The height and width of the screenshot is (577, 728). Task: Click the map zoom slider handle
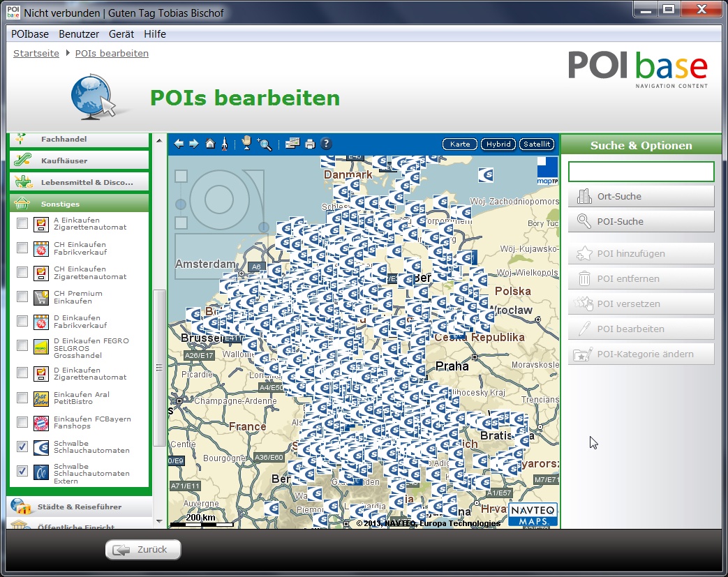tap(181, 204)
